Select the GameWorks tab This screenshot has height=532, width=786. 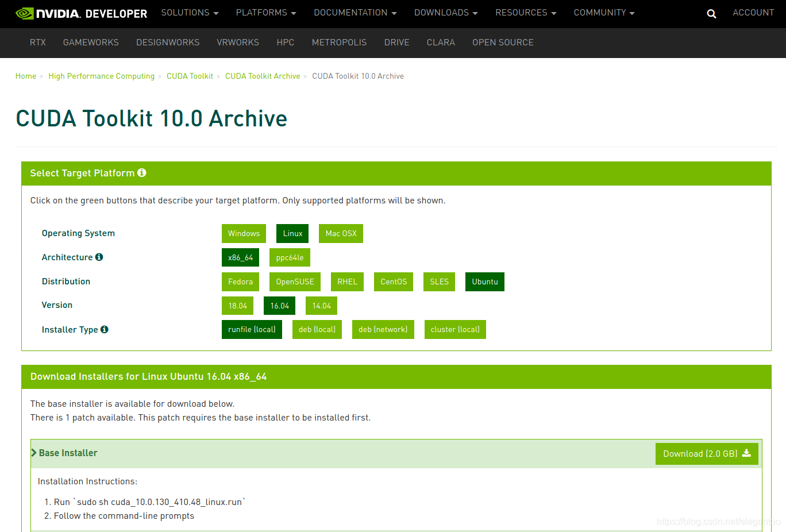click(91, 43)
